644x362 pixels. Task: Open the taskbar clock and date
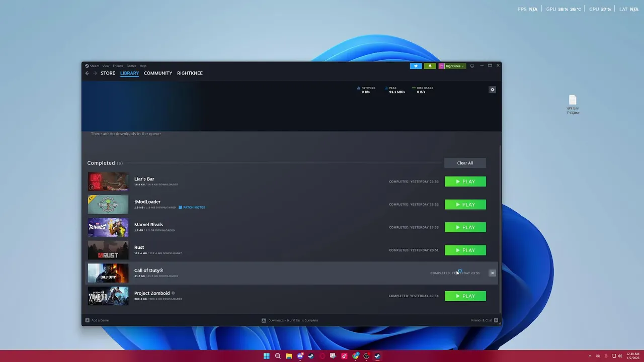pyautogui.click(x=633, y=356)
